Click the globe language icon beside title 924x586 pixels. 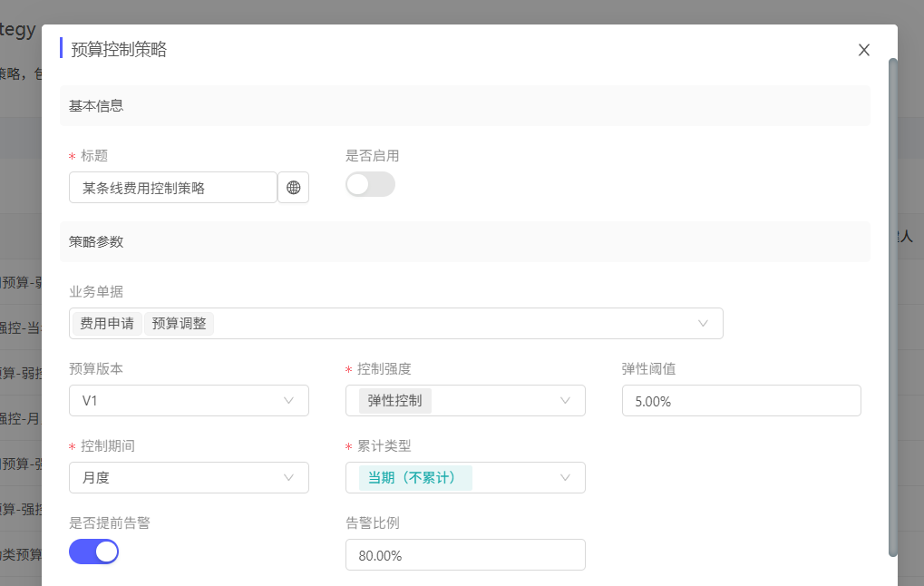(x=294, y=188)
